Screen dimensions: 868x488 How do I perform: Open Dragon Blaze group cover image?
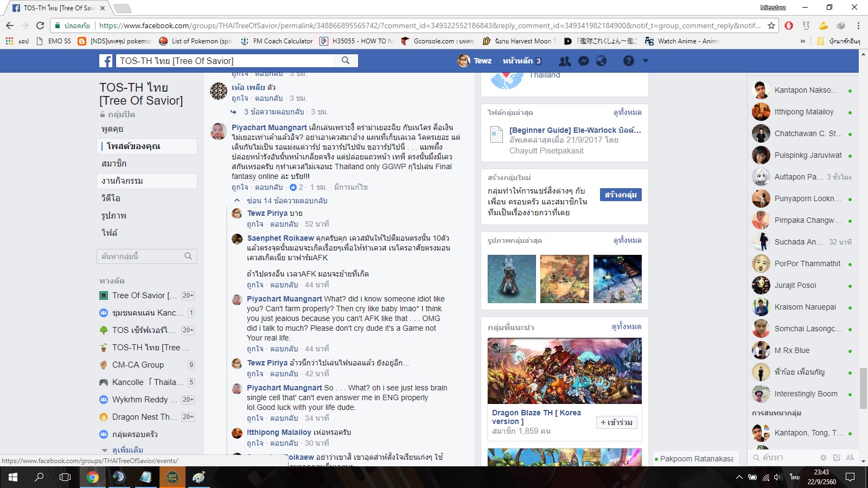[565, 371]
